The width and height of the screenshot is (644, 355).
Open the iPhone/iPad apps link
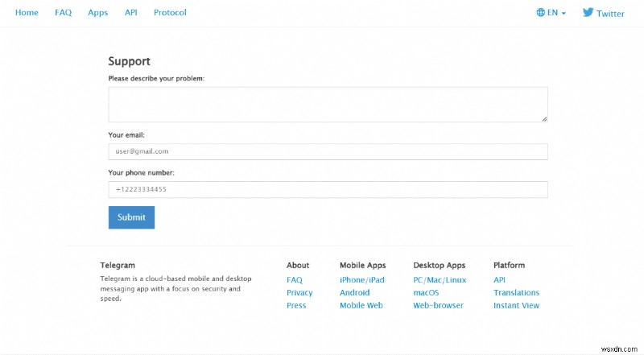[361, 280]
